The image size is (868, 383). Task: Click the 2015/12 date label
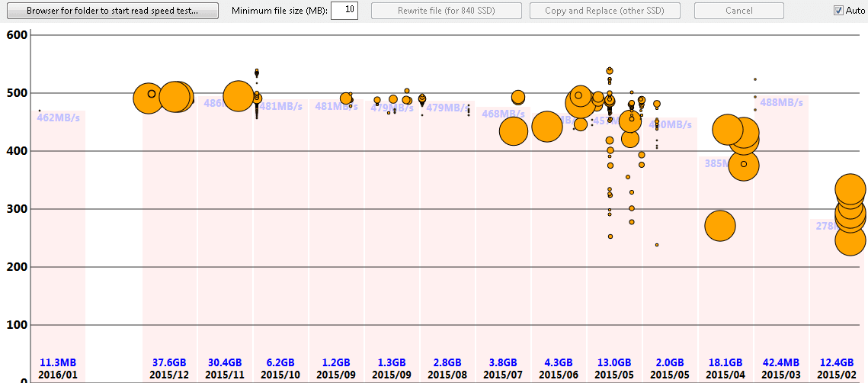coord(169,375)
